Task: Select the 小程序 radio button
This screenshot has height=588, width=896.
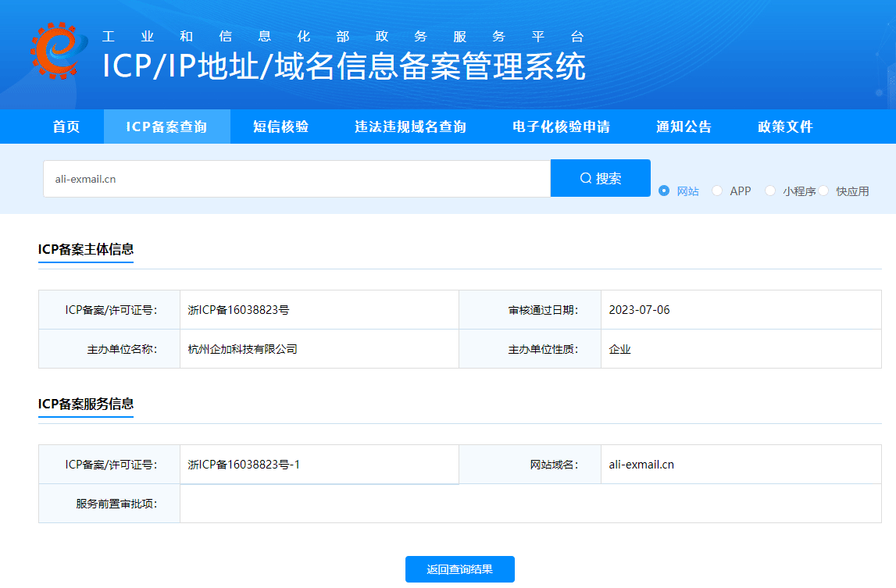Action: point(770,191)
